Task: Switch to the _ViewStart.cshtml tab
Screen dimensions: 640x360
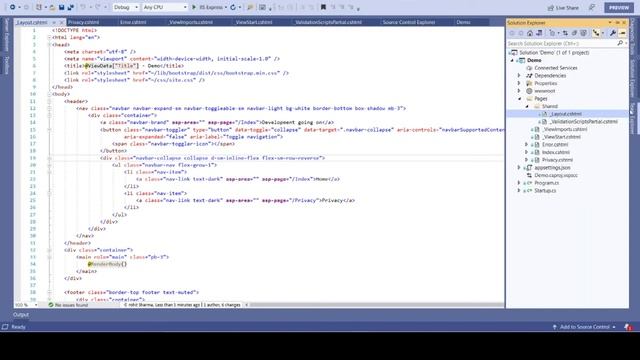Action: (254, 22)
